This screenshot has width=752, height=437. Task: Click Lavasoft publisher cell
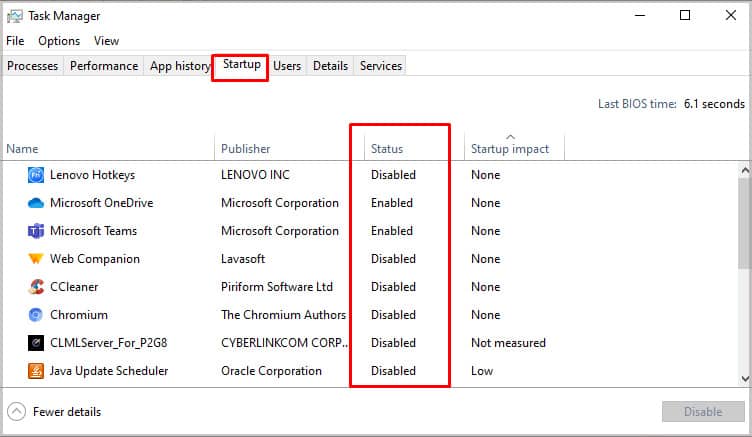point(243,259)
